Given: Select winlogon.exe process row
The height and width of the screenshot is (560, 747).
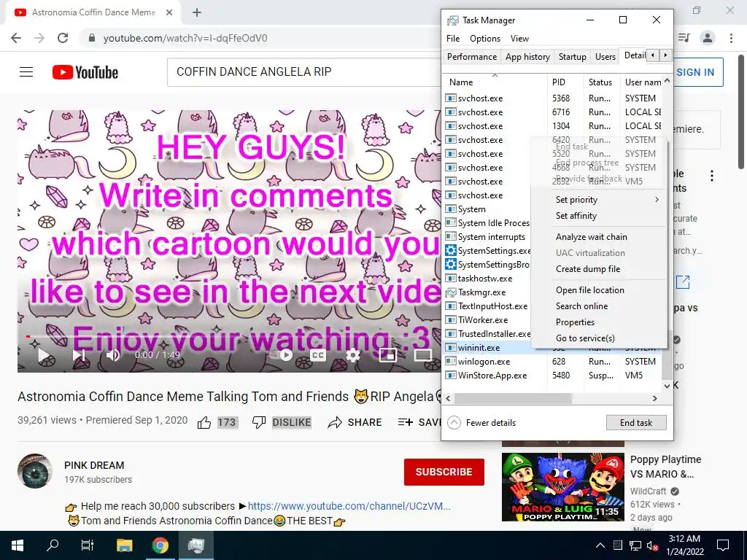Looking at the screenshot, I should (x=553, y=362).
